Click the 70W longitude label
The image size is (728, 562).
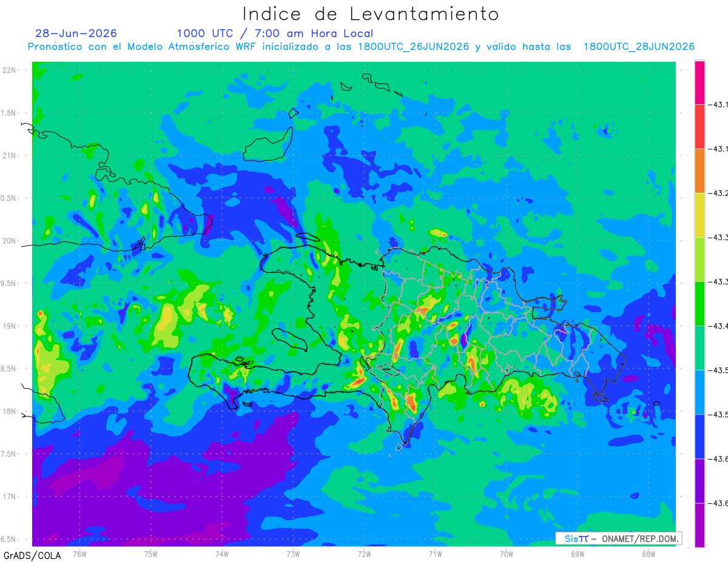tap(507, 553)
